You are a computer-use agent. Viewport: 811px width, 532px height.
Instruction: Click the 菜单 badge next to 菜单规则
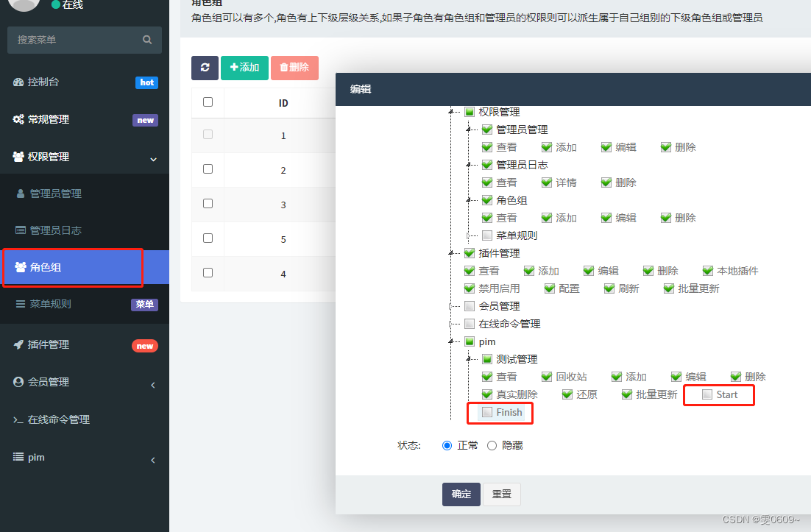coord(145,305)
